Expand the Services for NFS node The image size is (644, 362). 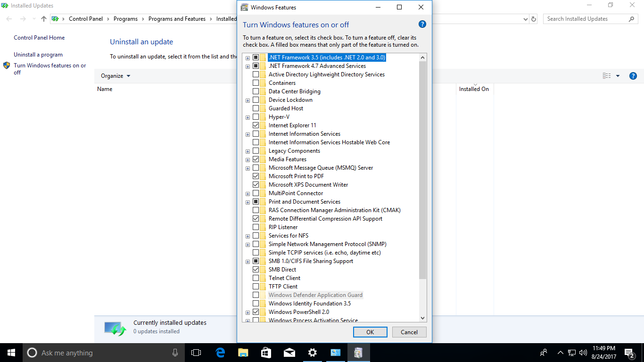[248, 236]
